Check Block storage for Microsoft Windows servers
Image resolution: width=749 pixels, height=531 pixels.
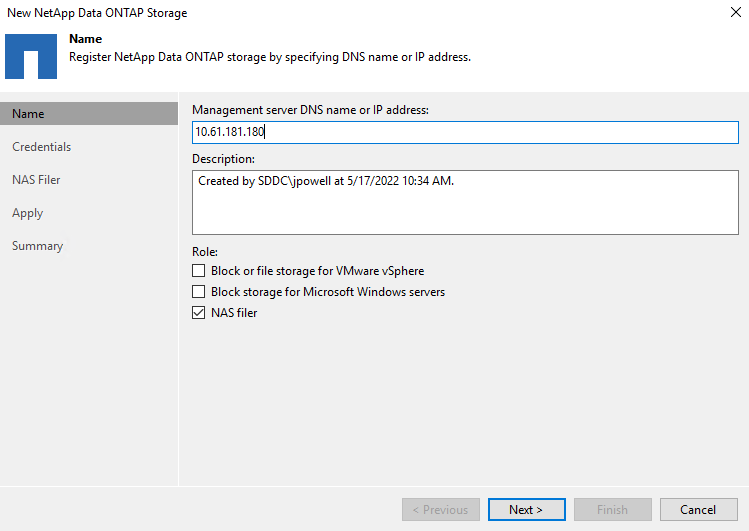coord(198,292)
